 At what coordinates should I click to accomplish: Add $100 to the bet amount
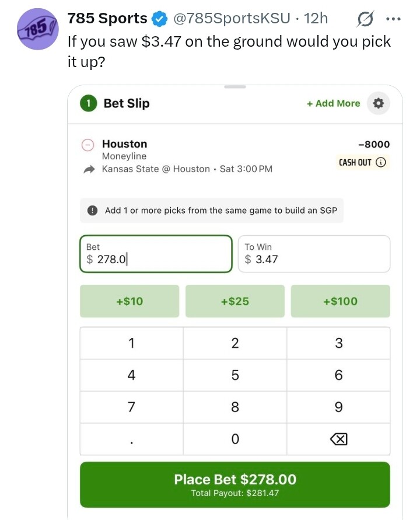pos(341,301)
